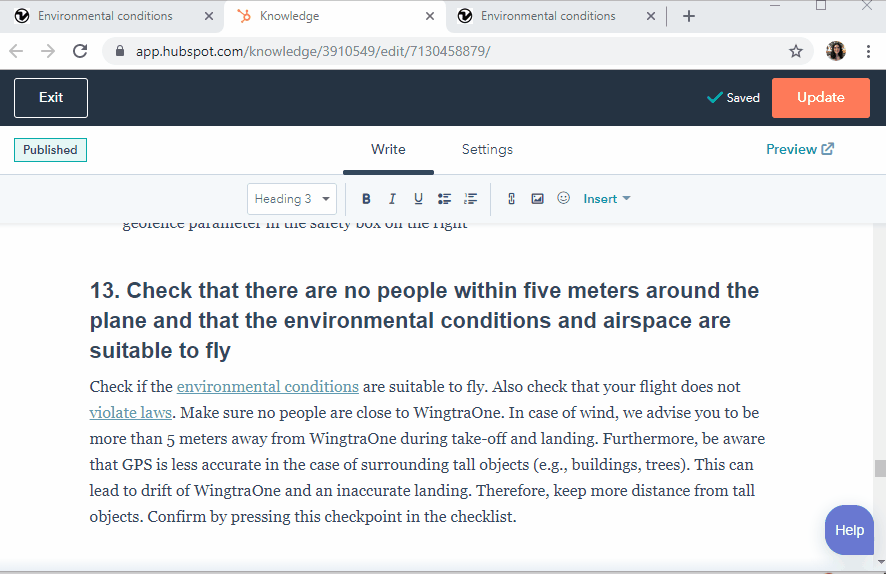Follow the 'violate laws' hyperlink
Viewport: 886px width, 574px height.
point(131,412)
